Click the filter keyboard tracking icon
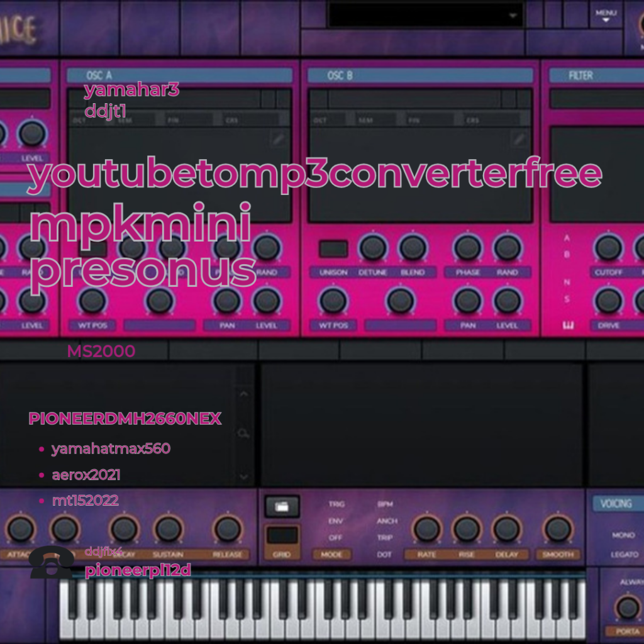644x644 pixels. (x=568, y=325)
